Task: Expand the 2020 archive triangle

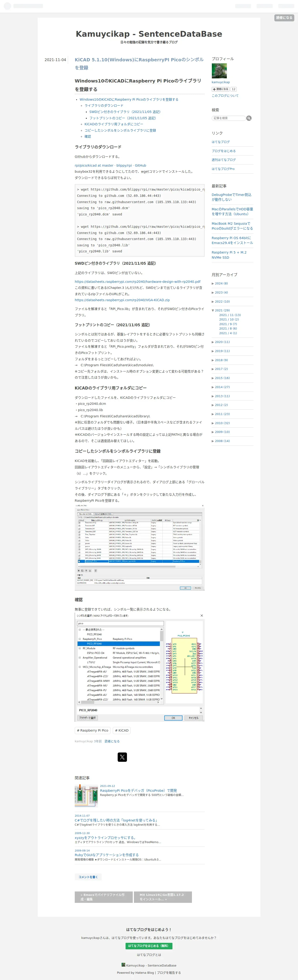Action: coord(213,342)
